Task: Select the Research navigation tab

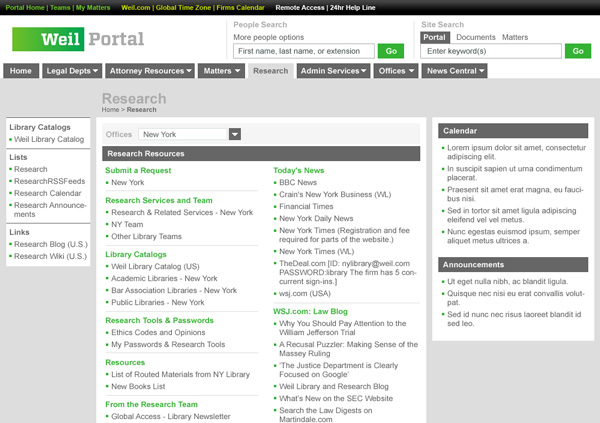Action: (271, 71)
